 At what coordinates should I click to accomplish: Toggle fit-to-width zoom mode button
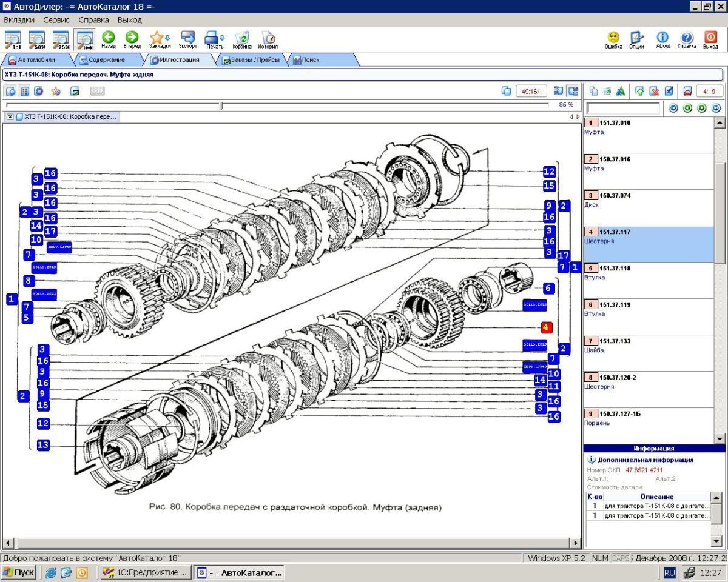pyautogui.click(x=84, y=39)
